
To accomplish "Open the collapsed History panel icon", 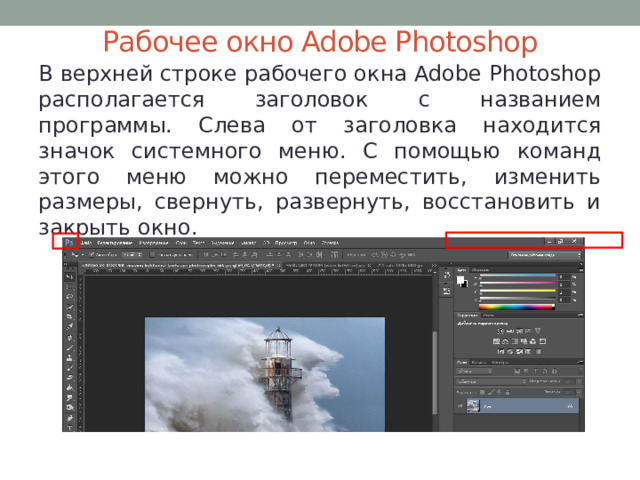I will click(447, 276).
